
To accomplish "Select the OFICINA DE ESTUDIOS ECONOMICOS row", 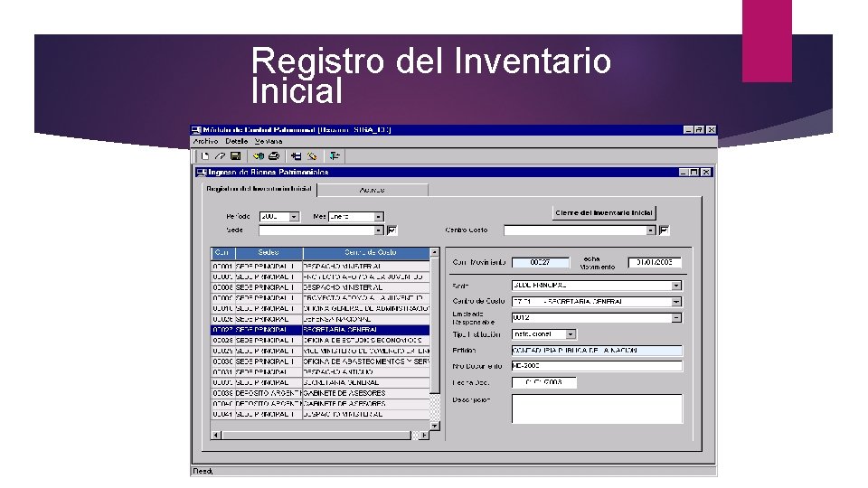I will point(320,341).
